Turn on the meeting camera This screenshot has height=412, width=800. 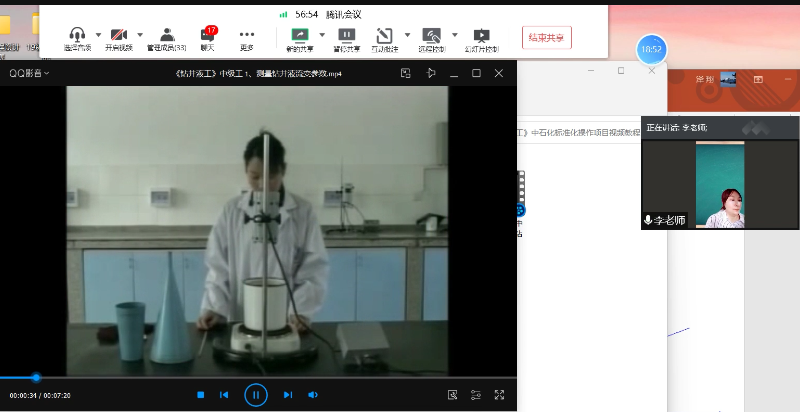click(x=119, y=35)
